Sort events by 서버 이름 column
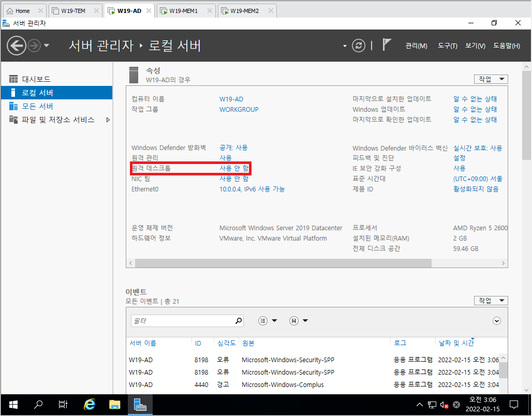 [143, 343]
